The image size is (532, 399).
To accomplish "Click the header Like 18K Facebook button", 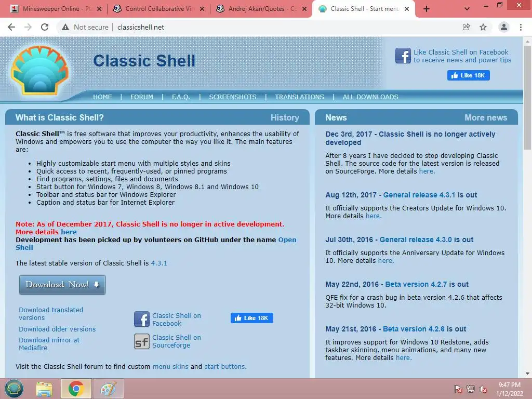I will pyautogui.click(x=468, y=75).
